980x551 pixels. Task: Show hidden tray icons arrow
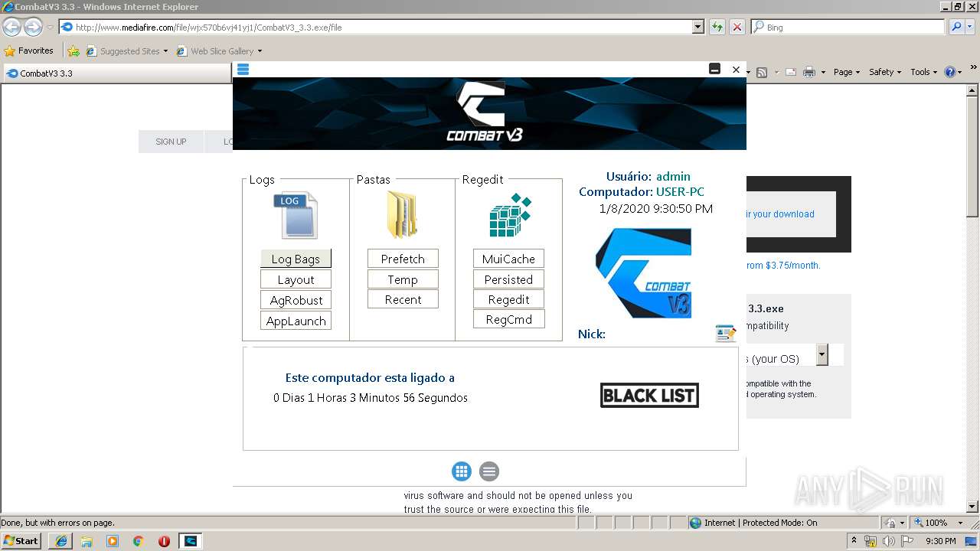pyautogui.click(x=854, y=541)
